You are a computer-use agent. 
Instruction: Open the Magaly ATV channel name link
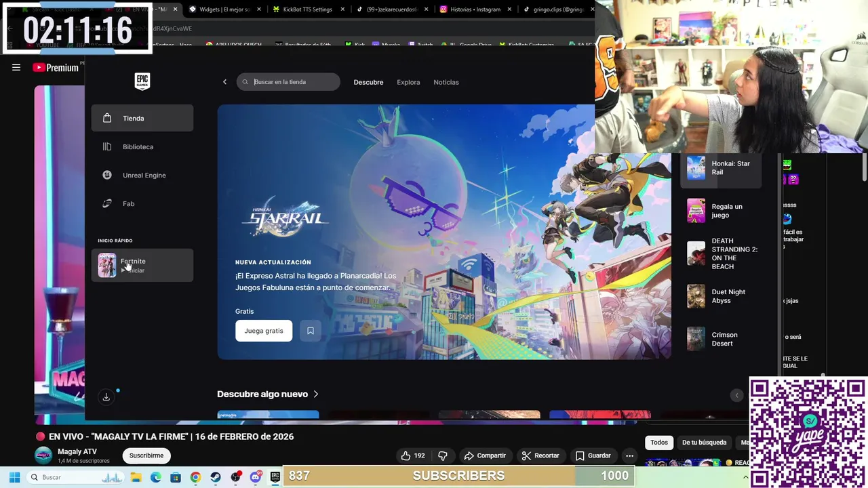[x=77, y=451]
